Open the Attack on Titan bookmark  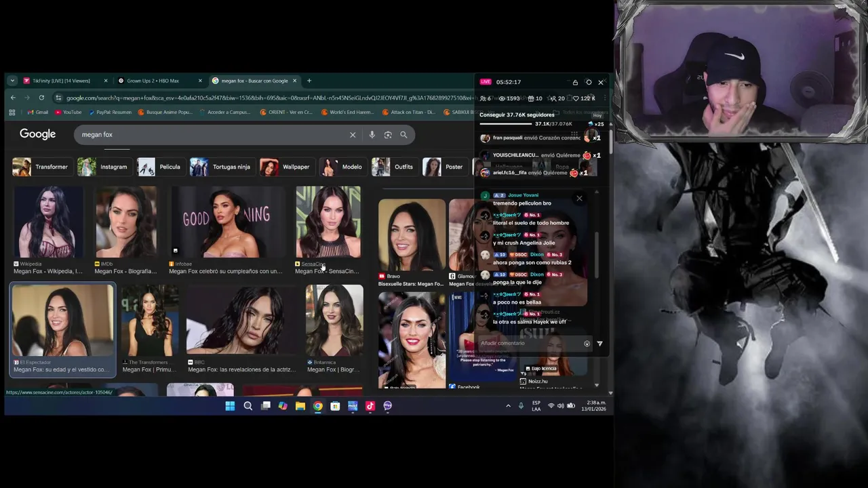[x=409, y=112]
